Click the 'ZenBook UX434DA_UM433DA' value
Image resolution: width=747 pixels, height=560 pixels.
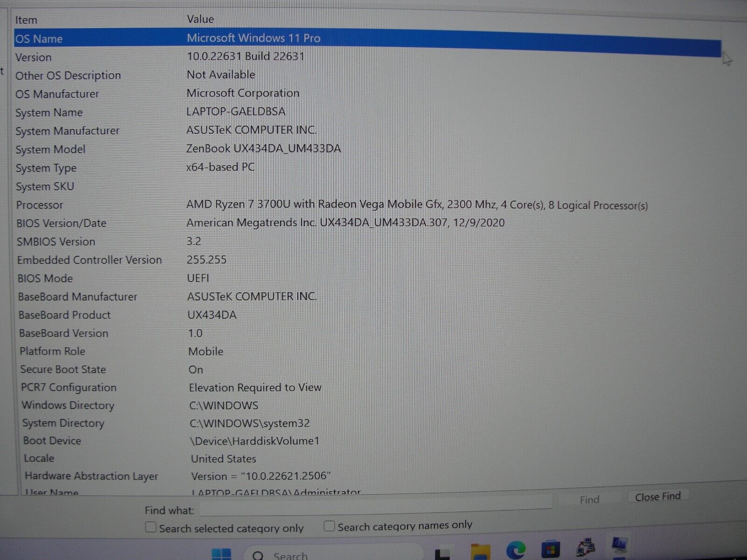pyautogui.click(x=263, y=148)
